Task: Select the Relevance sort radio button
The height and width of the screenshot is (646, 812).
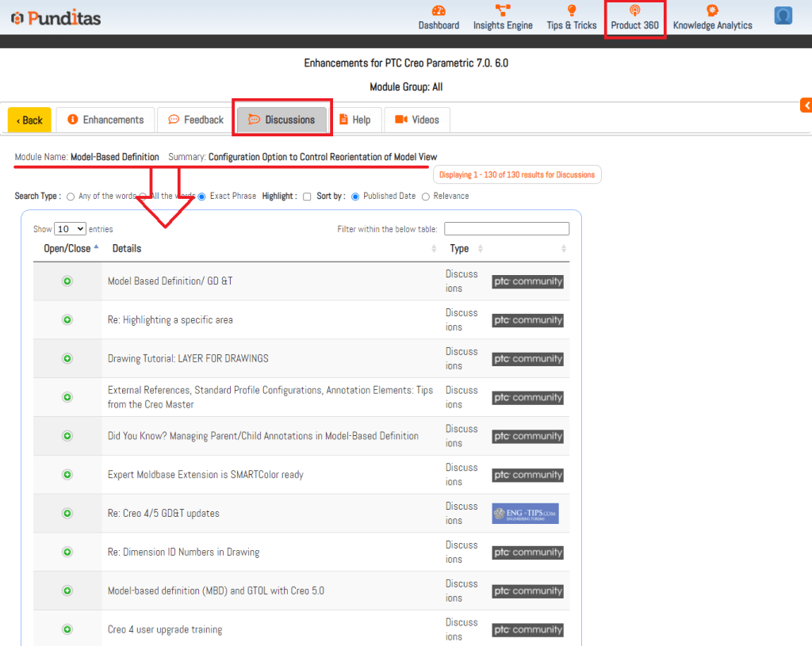Action: click(426, 197)
